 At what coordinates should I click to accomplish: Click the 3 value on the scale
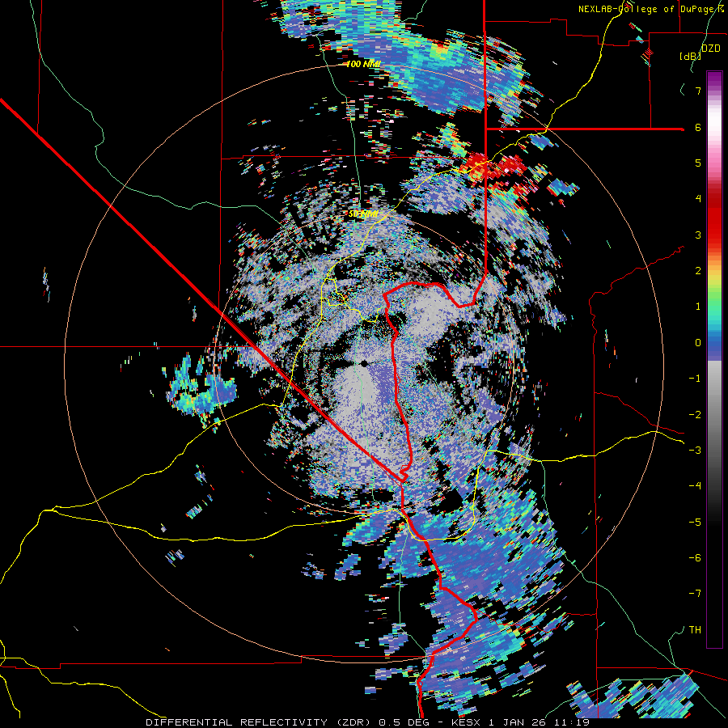pos(698,235)
